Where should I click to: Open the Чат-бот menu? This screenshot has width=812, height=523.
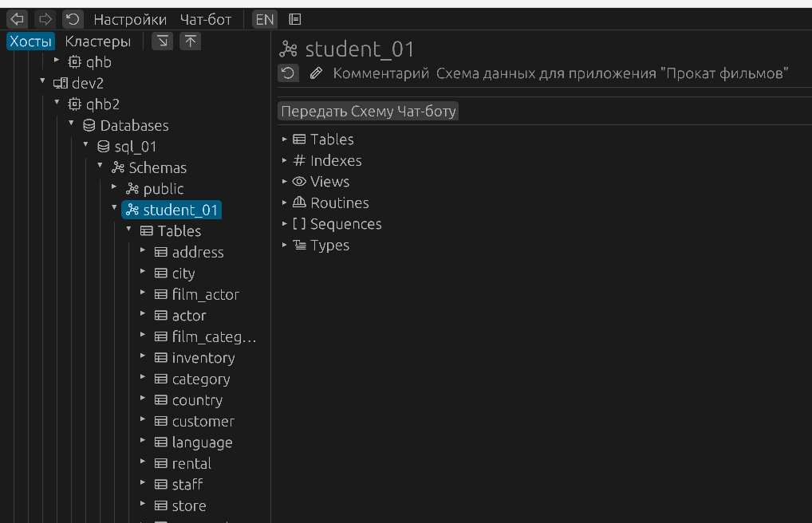point(205,19)
